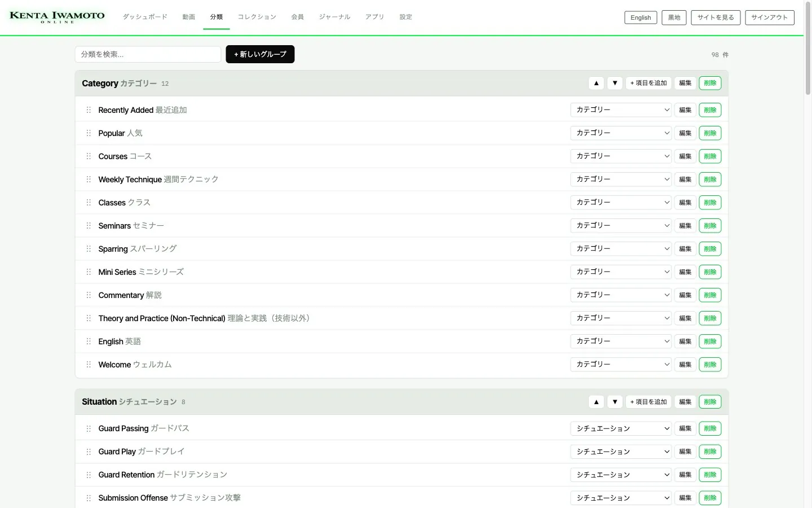Open the ジャーナル tab

pyautogui.click(x=335, y=17)
